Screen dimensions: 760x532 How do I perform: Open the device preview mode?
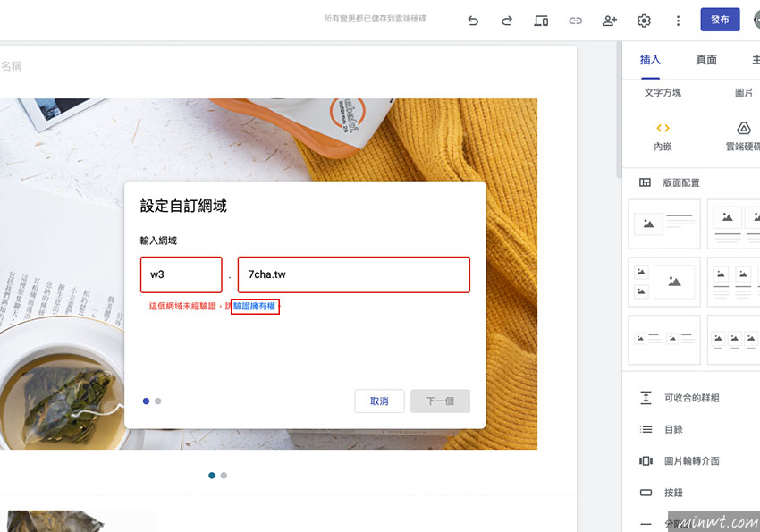point(541,21)
